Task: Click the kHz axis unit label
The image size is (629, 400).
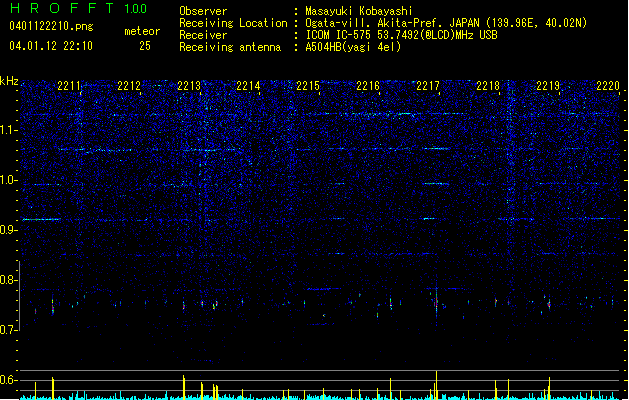Action: (x=9, y=81)
